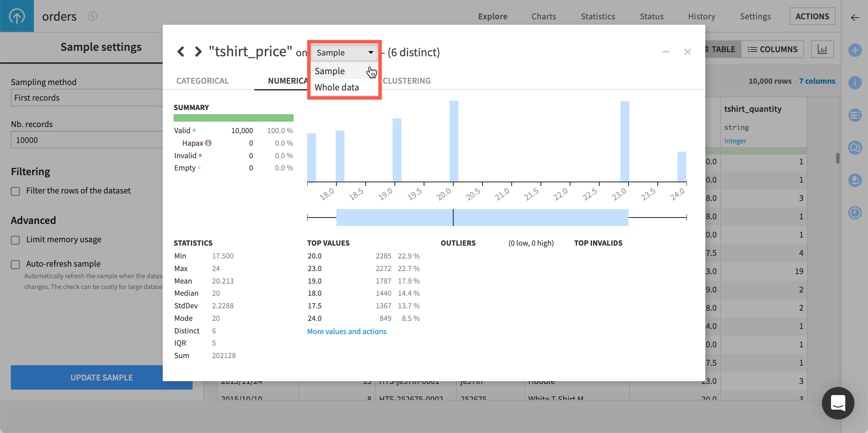The width and height of the screenshot is (868, 433).
Task: Click the 7 columns link
Action: tap(817, 81)
